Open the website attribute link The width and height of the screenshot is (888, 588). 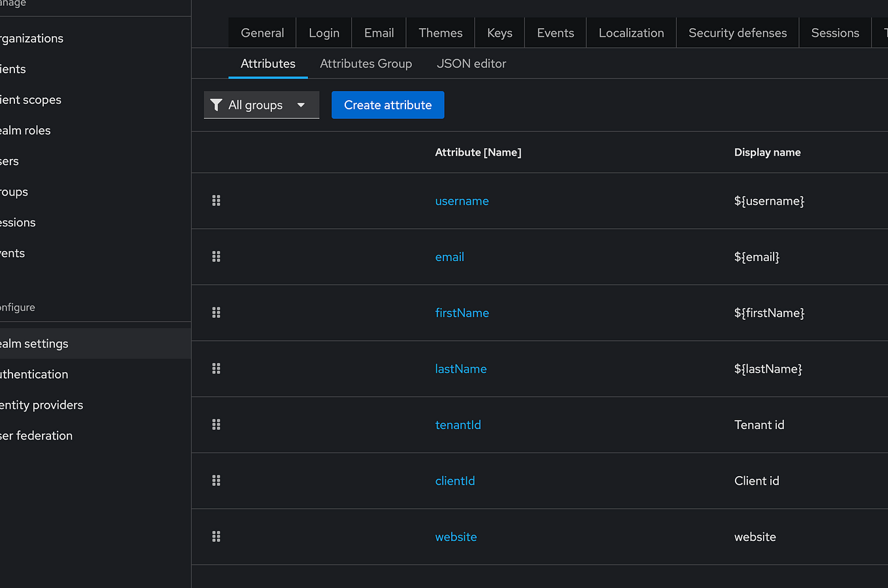tap(456, 536)
